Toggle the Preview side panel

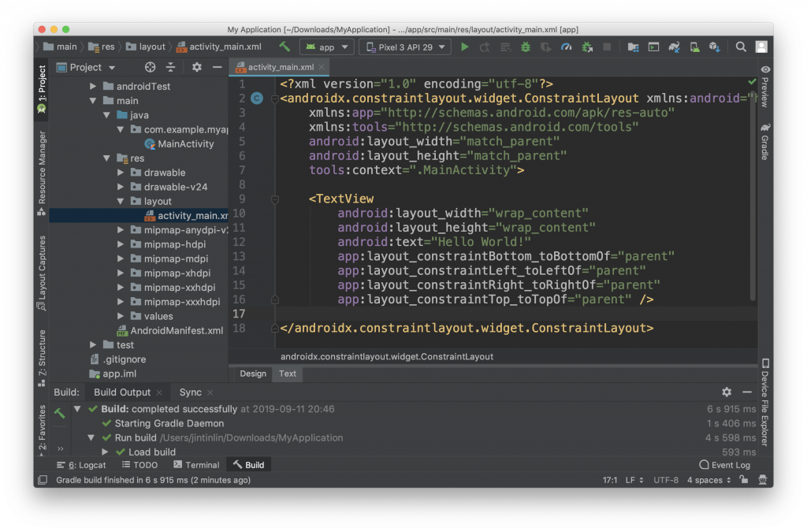(x=764, y=87)
